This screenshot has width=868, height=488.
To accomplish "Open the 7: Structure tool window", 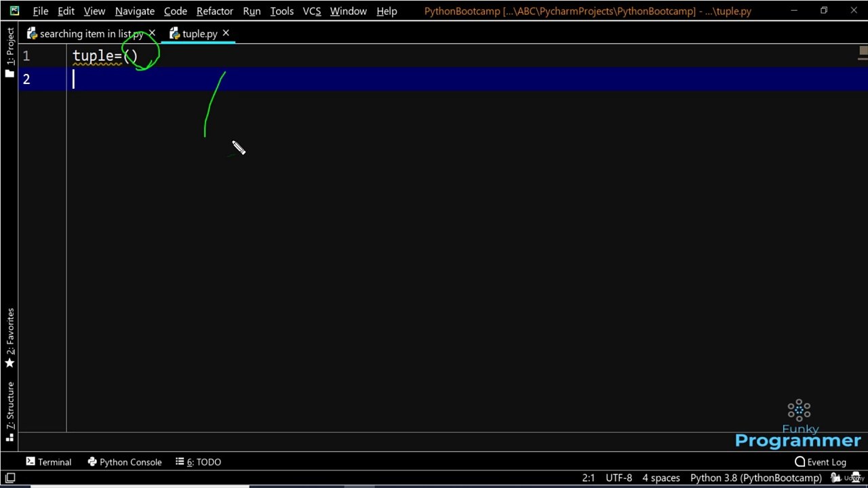I will (x=9, y=411).
